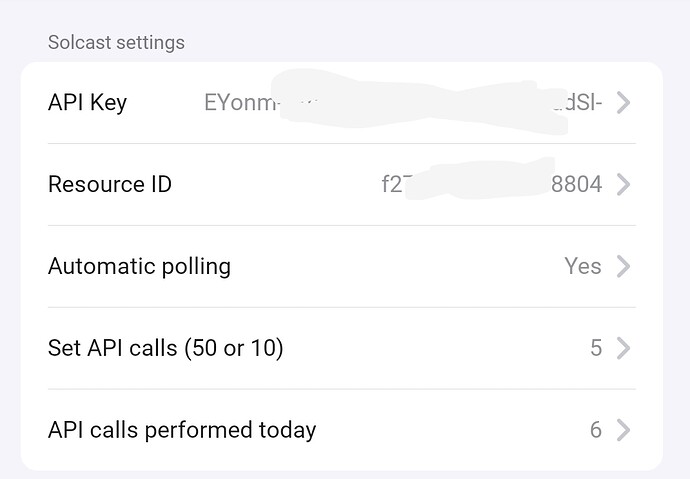Select the 'Resource ID' label
This screenshot has height=479, width=690.
pos(110,185)
